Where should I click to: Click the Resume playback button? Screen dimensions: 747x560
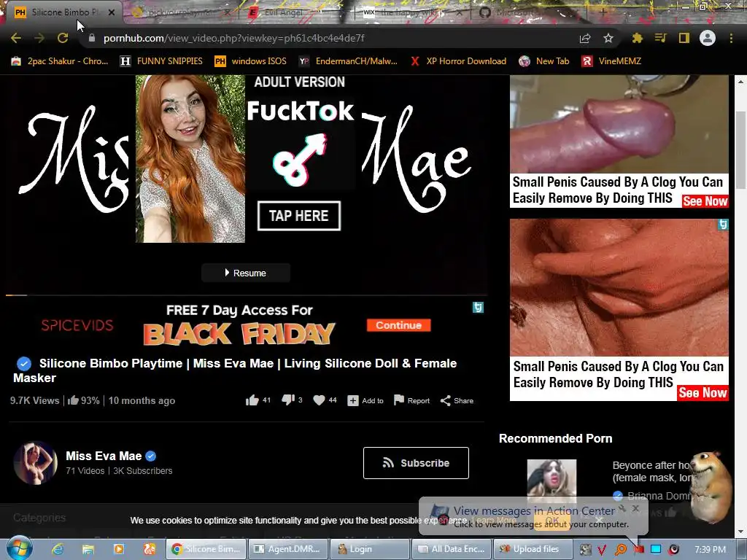point(246,273)
